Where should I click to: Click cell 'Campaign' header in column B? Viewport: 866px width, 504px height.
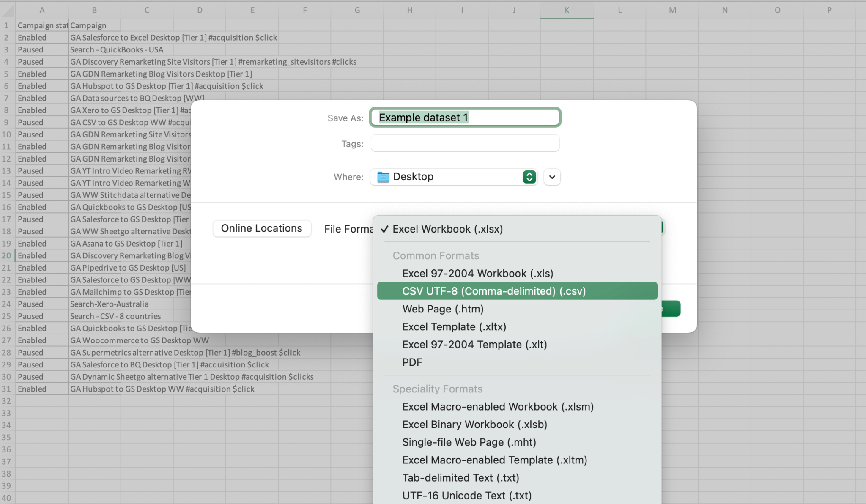(x=94, y=25)
